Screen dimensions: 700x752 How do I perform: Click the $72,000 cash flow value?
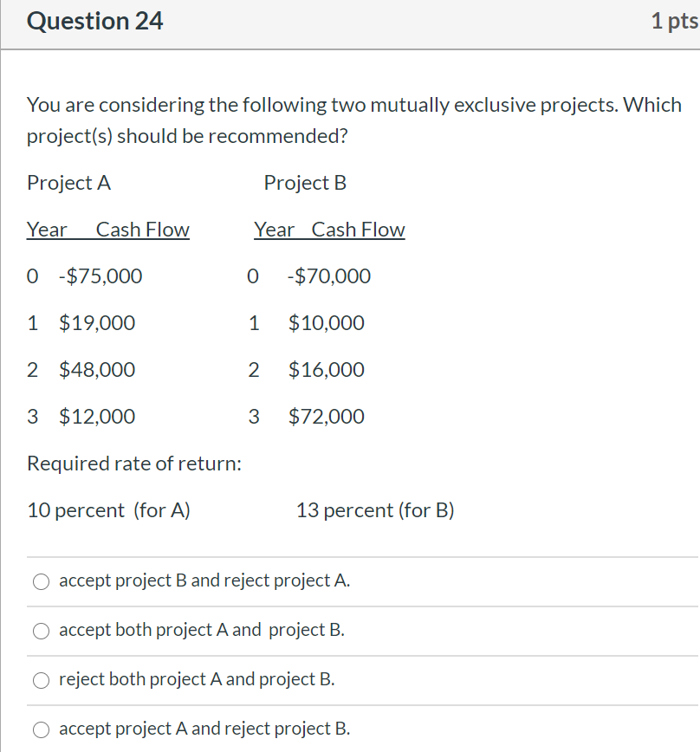[327, 417]
